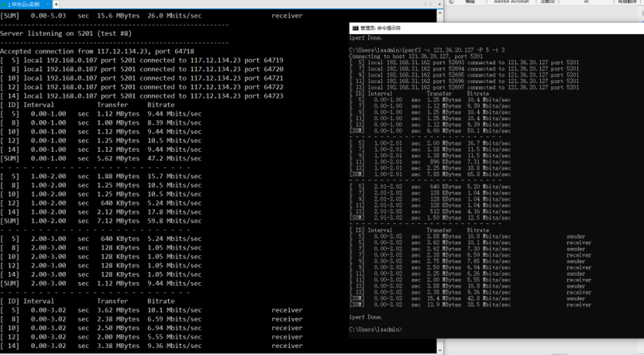Click the command prompt window icon
This screenshot has height=355, width=644.
tap(355, 28)
